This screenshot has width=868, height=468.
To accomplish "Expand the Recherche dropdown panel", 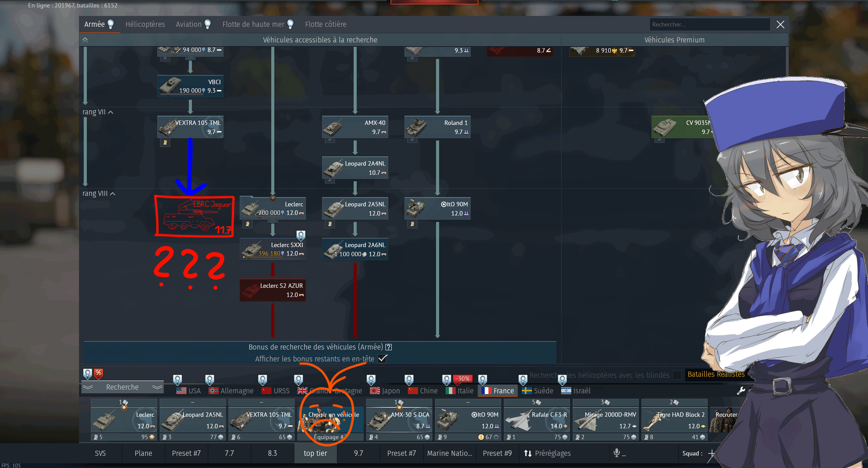I will tap(122, 387).
